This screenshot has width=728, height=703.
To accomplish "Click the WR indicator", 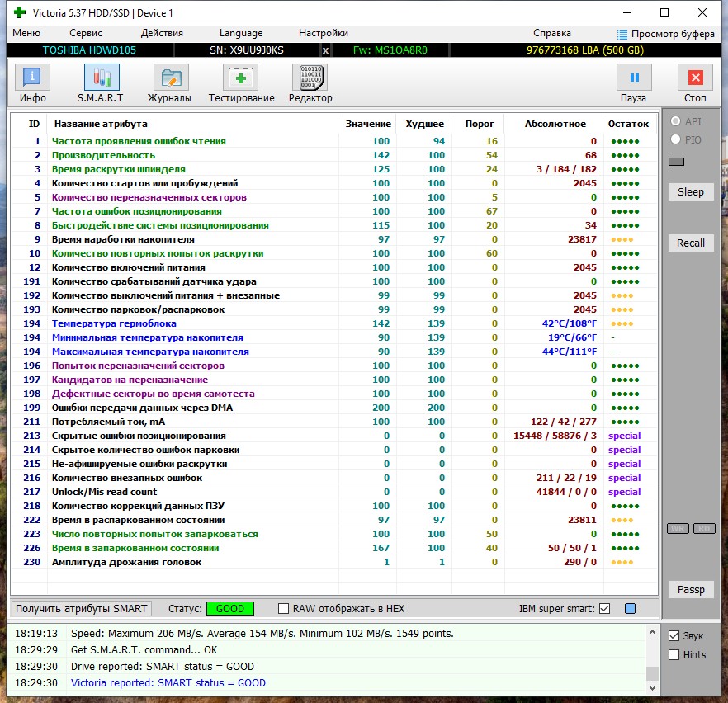I will pyautogui.click(x=678, y=529).
